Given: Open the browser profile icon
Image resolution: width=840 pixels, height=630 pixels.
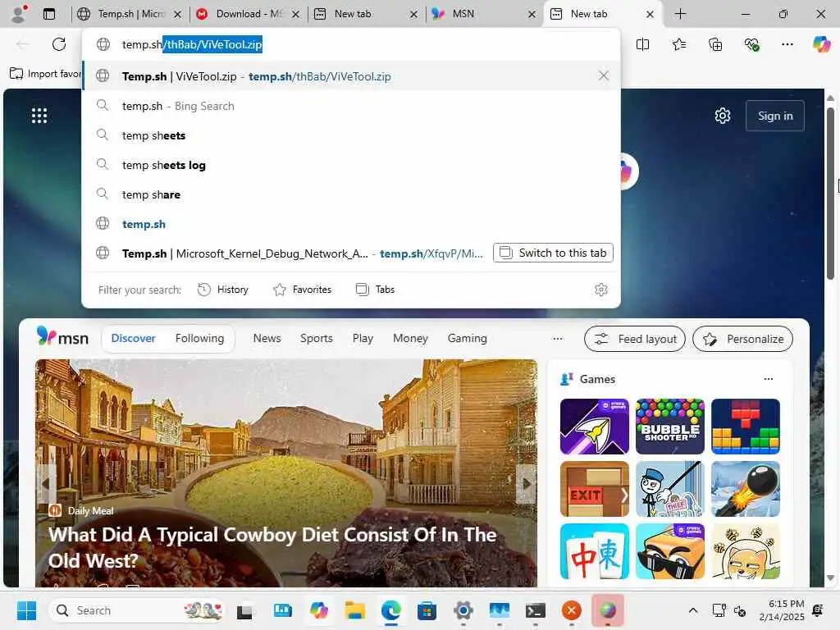Looking at the screenshot, I should pos(19,14).
